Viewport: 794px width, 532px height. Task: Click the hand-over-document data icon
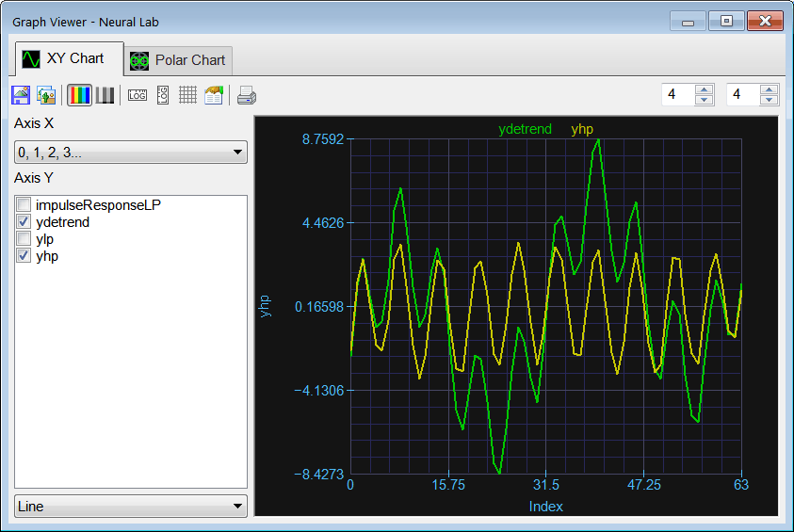point(214,95)
